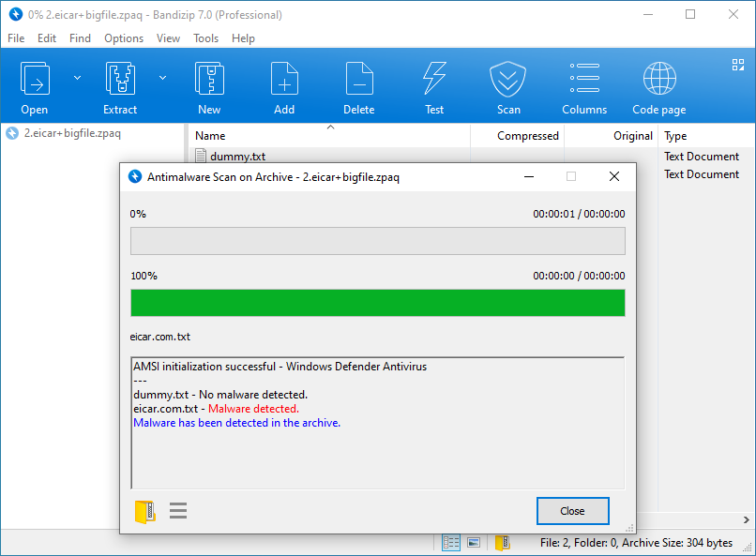
Task: Expand the Extract button dropdown arrow
Action: pos(162,77)
